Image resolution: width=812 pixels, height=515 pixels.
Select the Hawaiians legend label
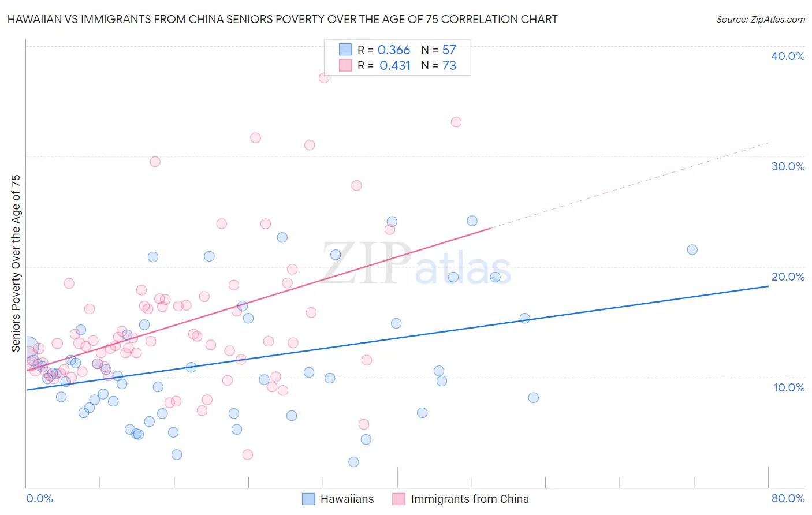(x=347, y=499)
